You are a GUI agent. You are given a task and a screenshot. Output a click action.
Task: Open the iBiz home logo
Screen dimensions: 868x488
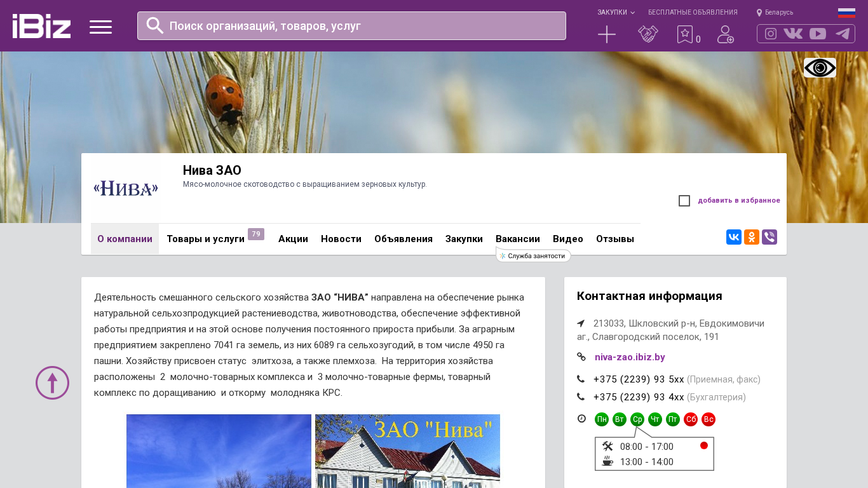[41, 26]
